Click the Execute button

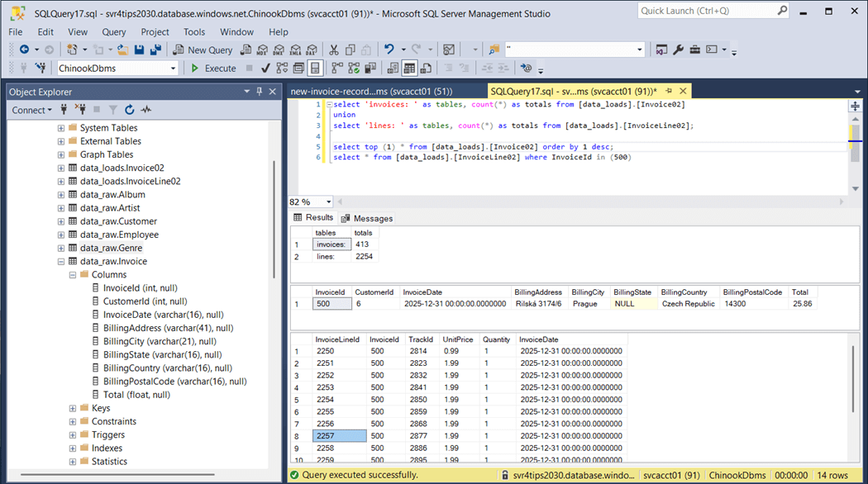coord(213,69)
